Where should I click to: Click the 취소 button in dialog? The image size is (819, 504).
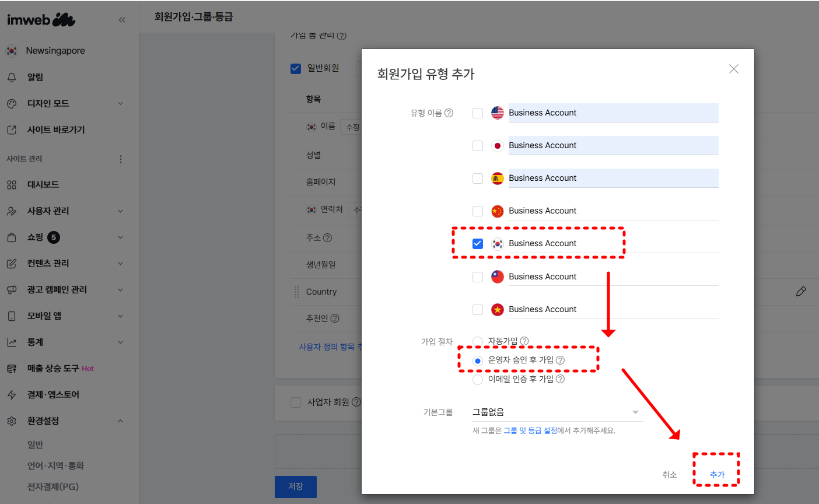click(670, 474)
